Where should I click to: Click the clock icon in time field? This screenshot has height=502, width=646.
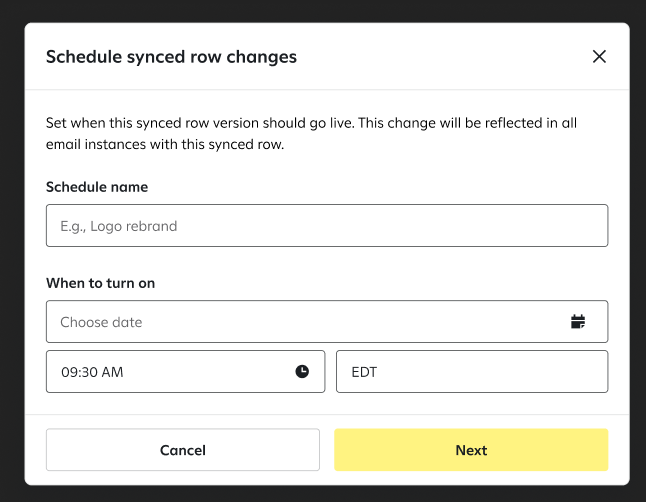(302, 371)
